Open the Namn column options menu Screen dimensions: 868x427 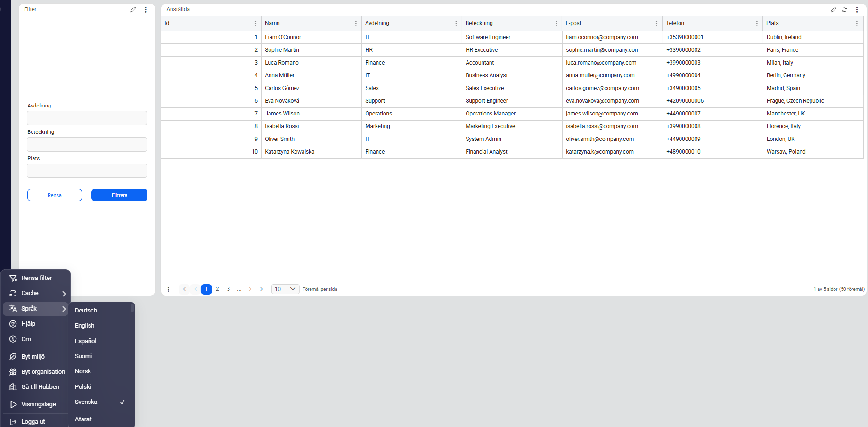coord(356,23)
